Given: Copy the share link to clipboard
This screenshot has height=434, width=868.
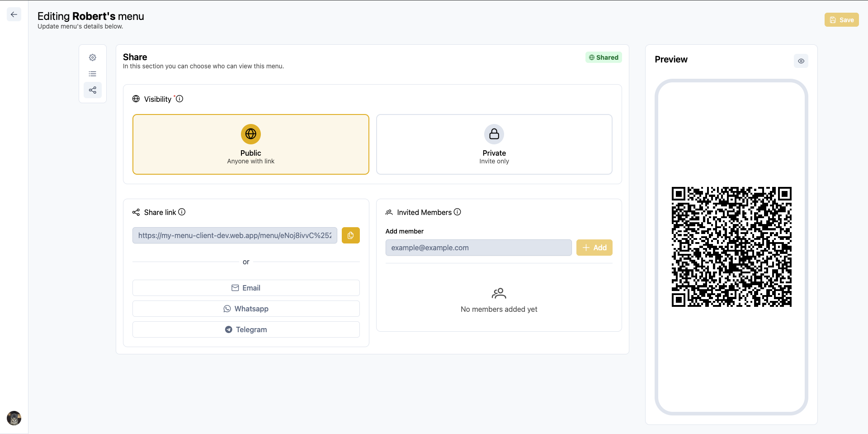Looking at the screenshot, I should coord(351,235).
